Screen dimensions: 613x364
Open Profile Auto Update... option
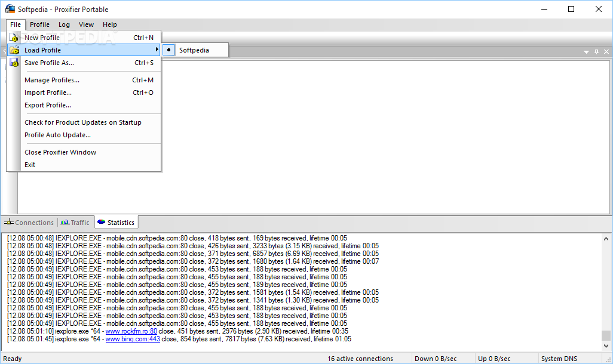[84, 135]
